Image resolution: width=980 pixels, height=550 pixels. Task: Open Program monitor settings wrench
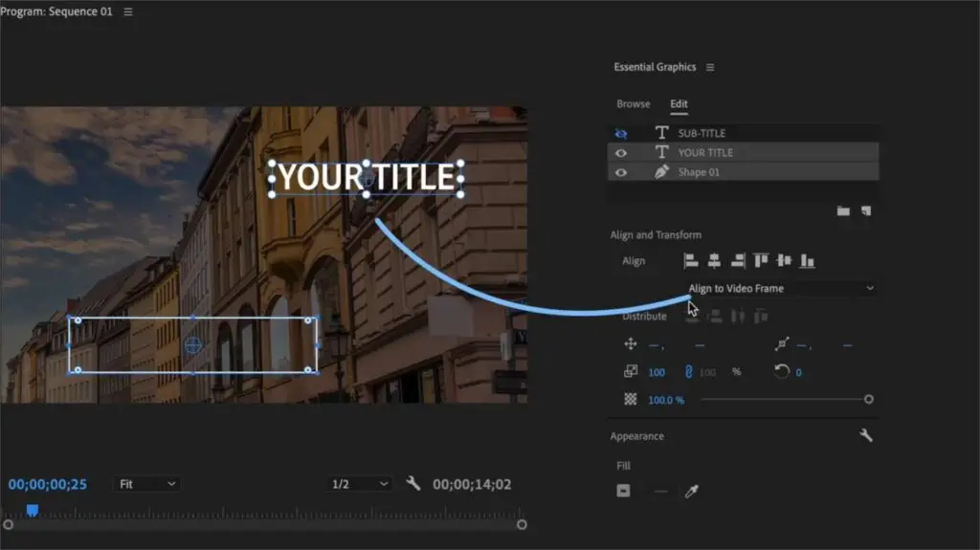pyautogui.click(x=413, y=483)
